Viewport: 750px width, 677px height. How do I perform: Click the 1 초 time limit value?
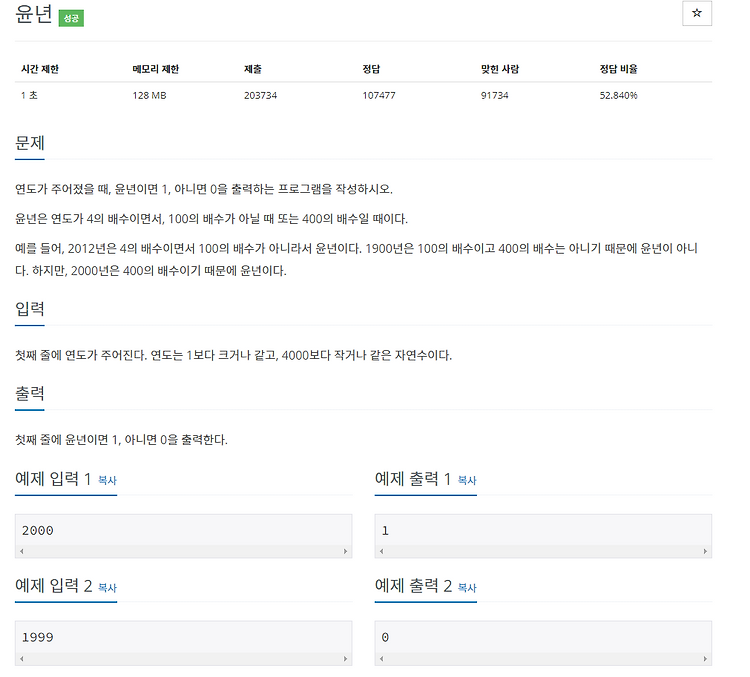click(x=29, y=95)
